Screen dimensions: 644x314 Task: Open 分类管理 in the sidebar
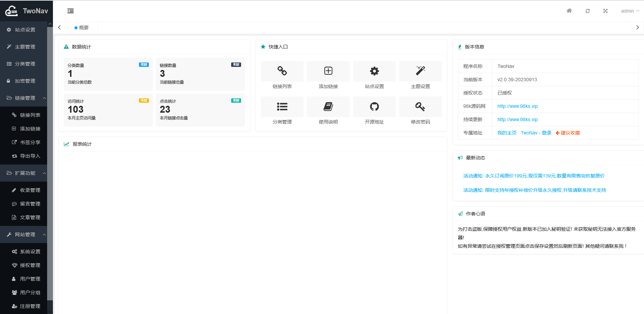point(24,64)
